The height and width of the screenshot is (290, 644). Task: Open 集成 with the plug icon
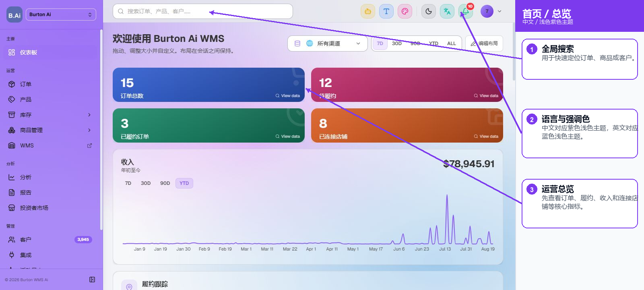click(50, 255)
